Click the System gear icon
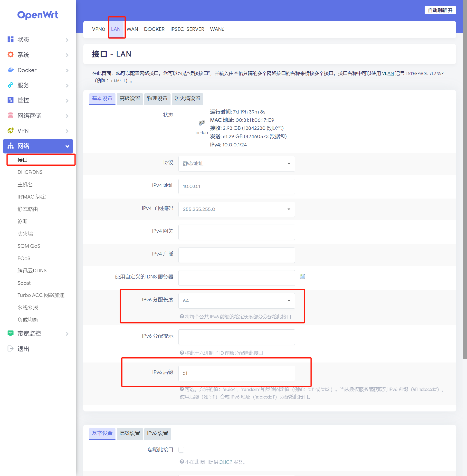 (x=10, y=55)
